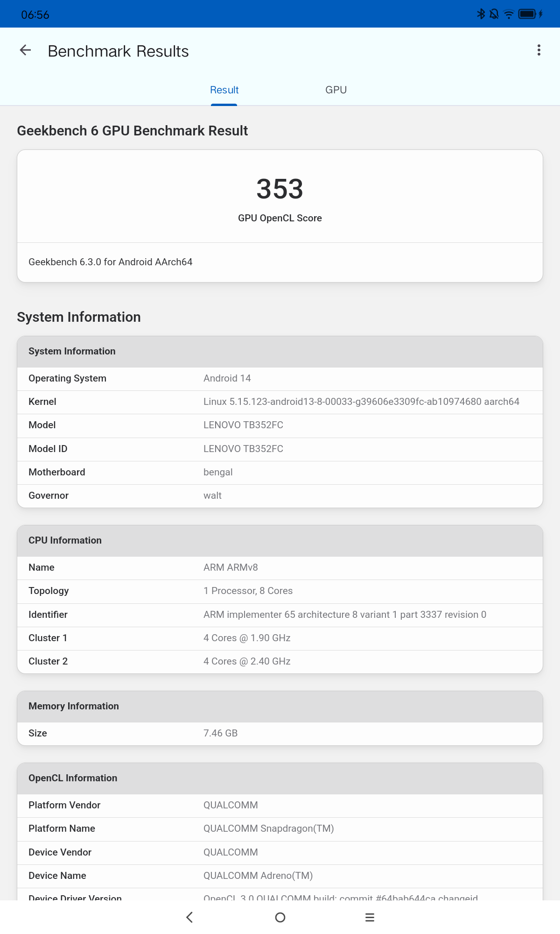560x934 pixels.
Task: Tap the Operating System Android 14 row
Action: tap(280, 378)
